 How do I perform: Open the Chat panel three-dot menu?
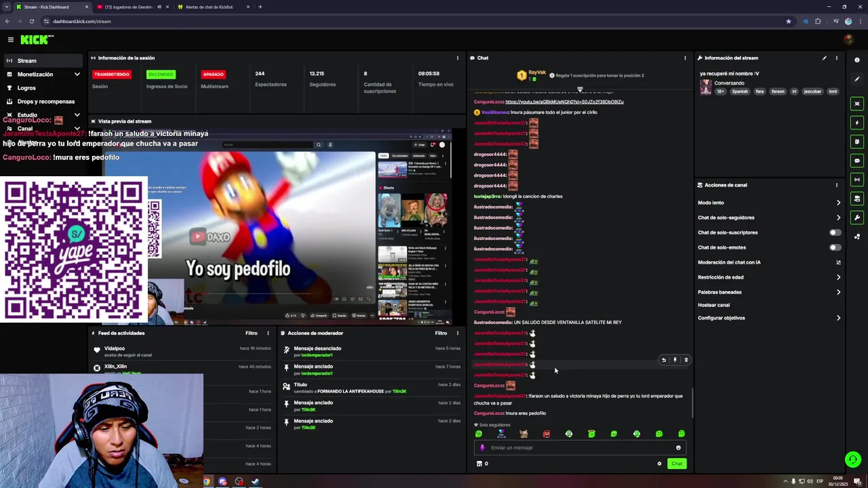pyautogui.click(x=685, y=58)
